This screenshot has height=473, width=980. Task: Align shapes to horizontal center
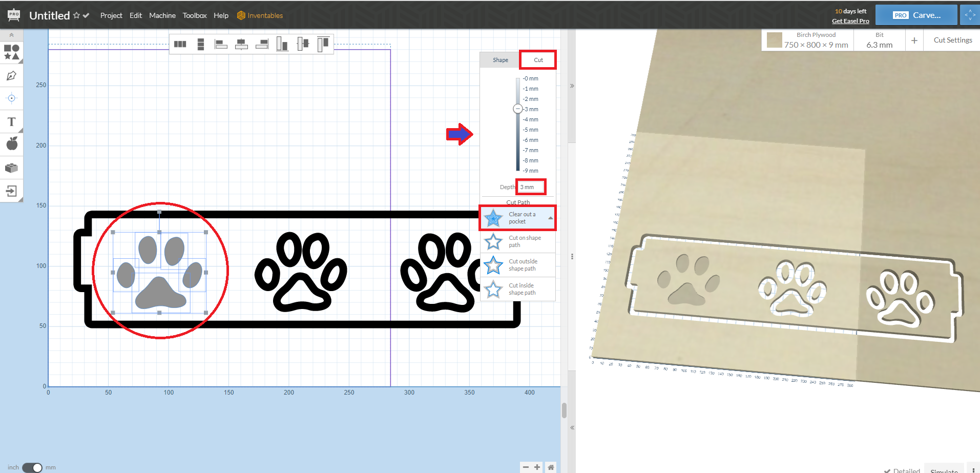(241, 44)
